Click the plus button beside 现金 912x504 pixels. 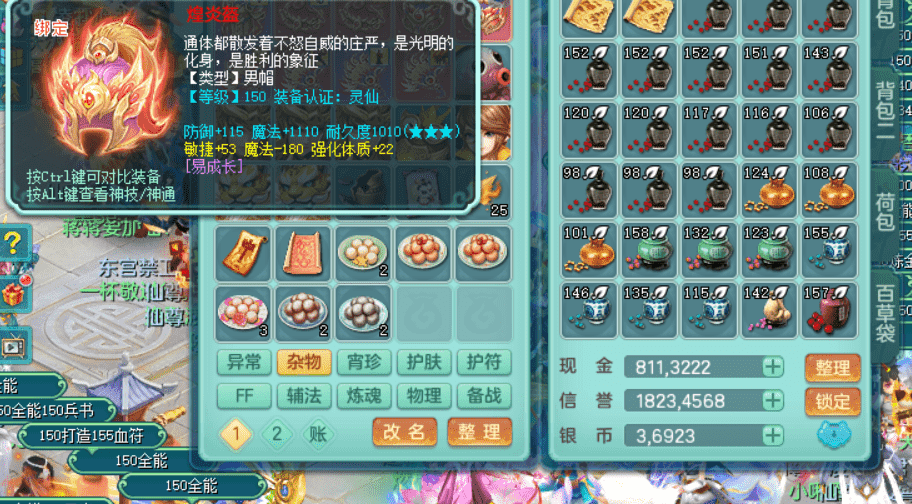click(773, 367)
